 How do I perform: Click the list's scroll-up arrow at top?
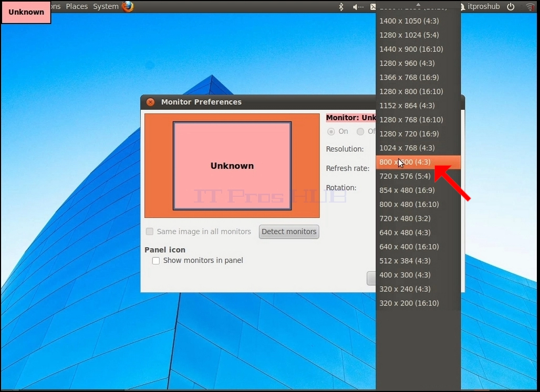(418, 4)
